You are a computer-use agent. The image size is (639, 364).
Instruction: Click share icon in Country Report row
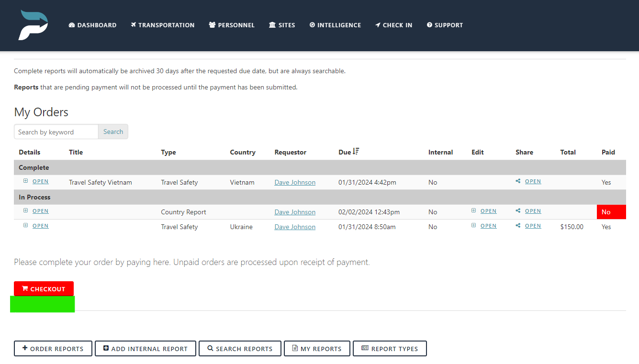click(518, 211)
